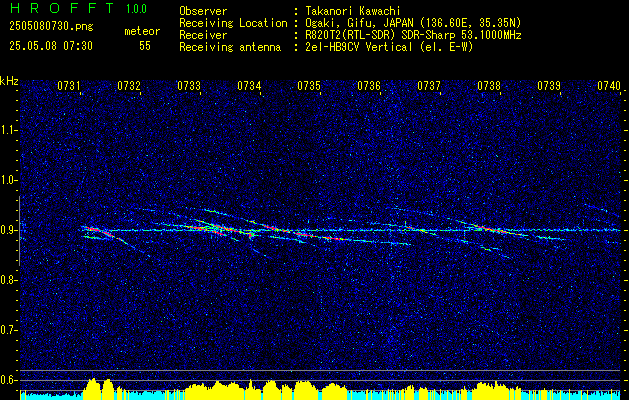Click the Observer label
The image size is (629, 400).
pyautogui.click(x=203, y=11)
